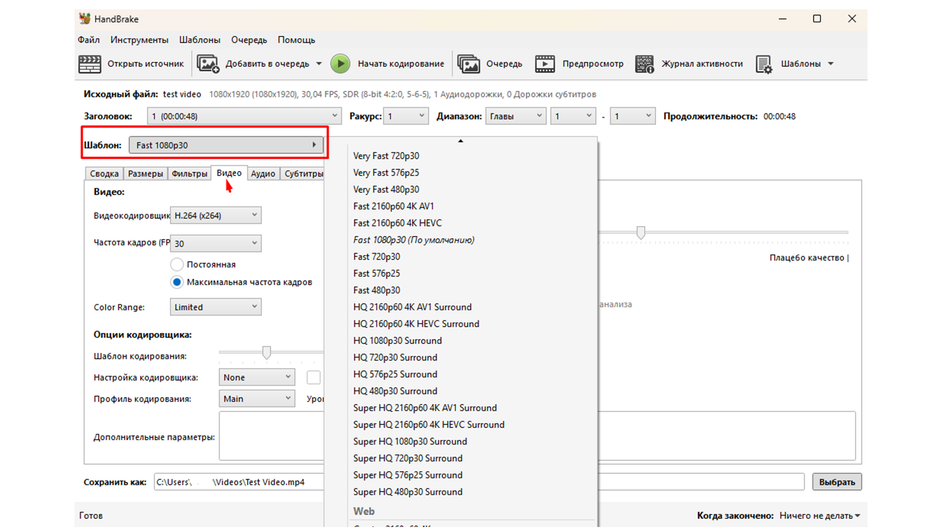This screenshot has height=531, width=944.
Task: Choose Fast 2160p60 4K HEVC preset
Action: [397, 223]
